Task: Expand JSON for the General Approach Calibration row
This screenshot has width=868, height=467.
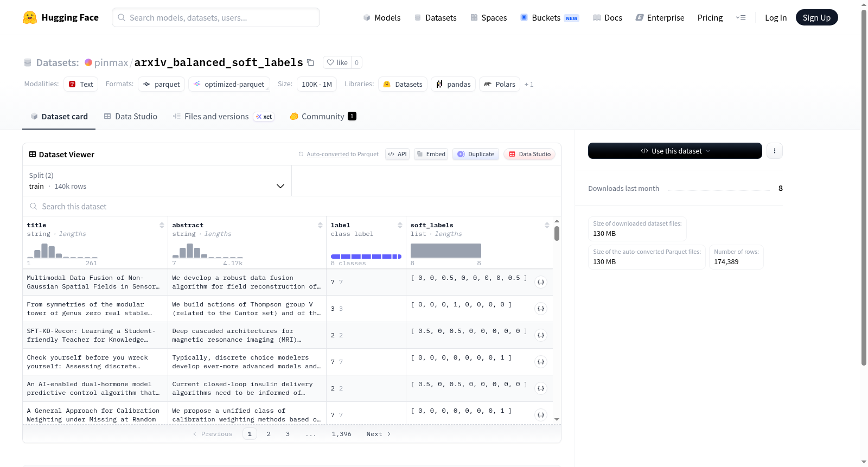Action: tap(541, 415)
